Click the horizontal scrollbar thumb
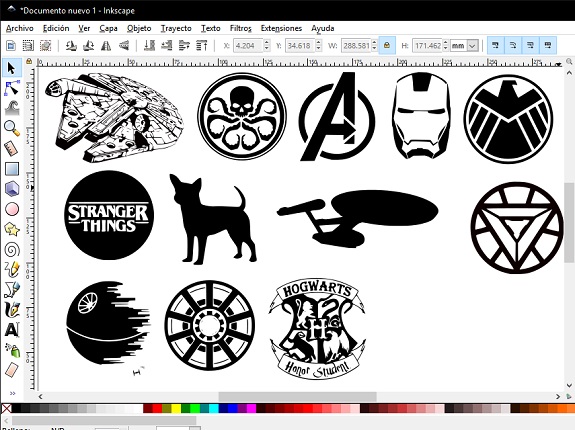The image size is (575, 430). pyautogui.click(x=297, y=397)
